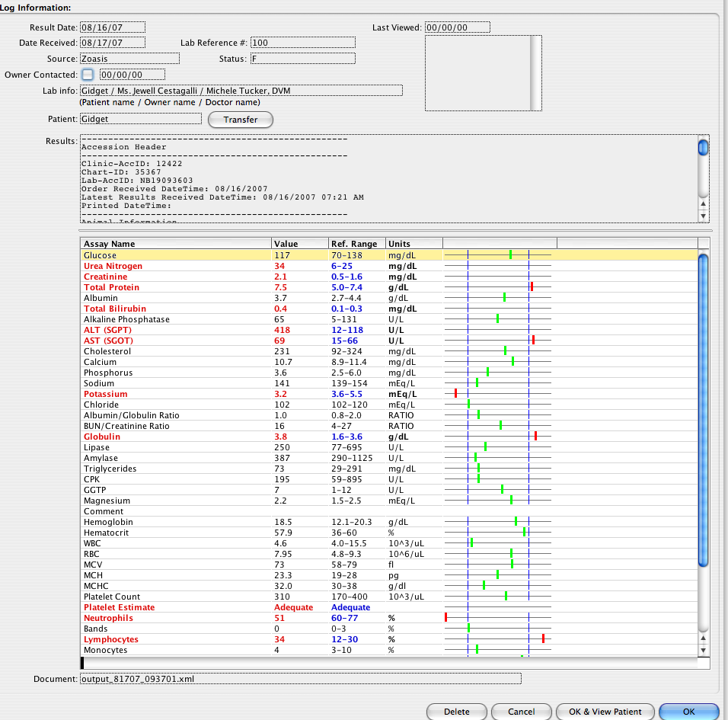Select the Hemoglobin row
The image size is (728, 720).
[x=389, y=522]
